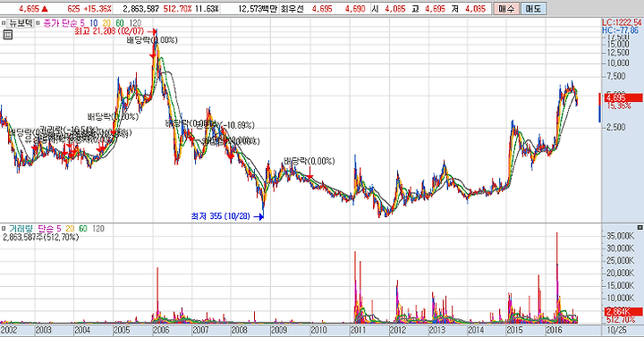644x337 pixels.
Task: Toggle the blue 10-day price moving average legend
Action: pos(94,23)
